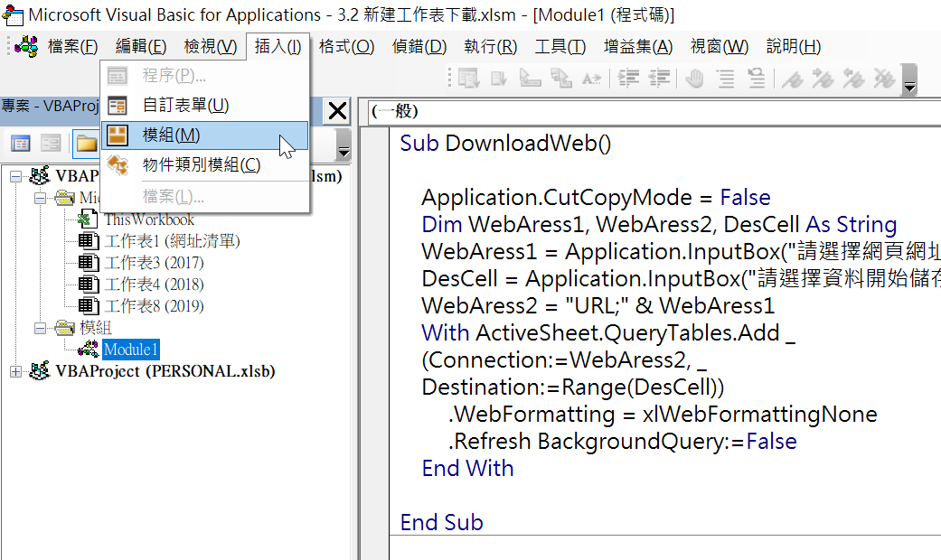941x560 pixels.
Task: Click the '.WebFormatting = xlWebFormattingNone' line
Action: point(663,415)
